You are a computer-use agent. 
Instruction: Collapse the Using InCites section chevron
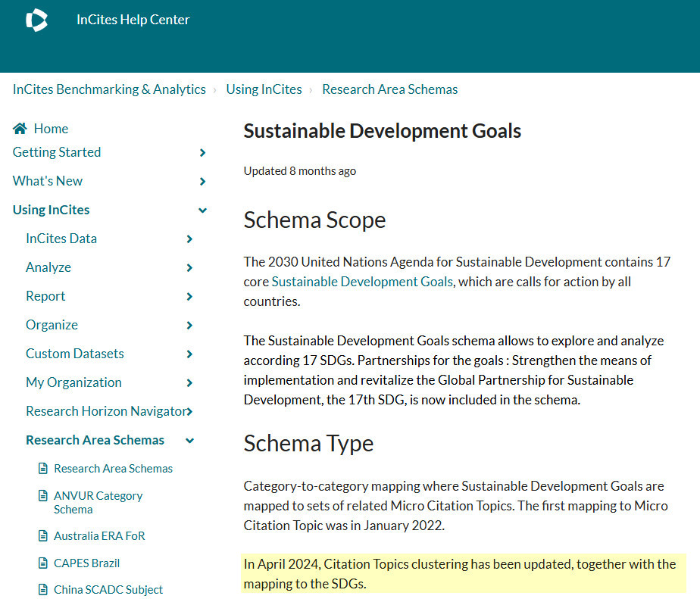203,211
